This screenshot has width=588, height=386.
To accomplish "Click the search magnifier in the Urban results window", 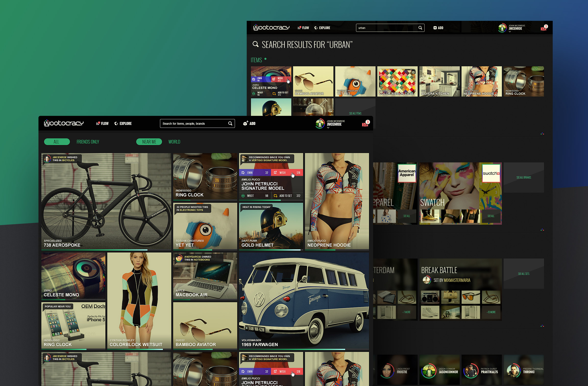I will (x=420, y=28).
